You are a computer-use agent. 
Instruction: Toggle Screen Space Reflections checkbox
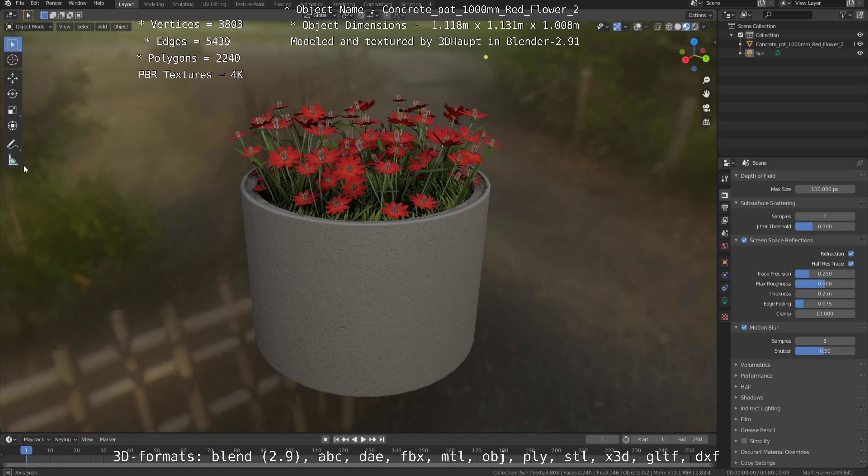click(x=744, y=240)
